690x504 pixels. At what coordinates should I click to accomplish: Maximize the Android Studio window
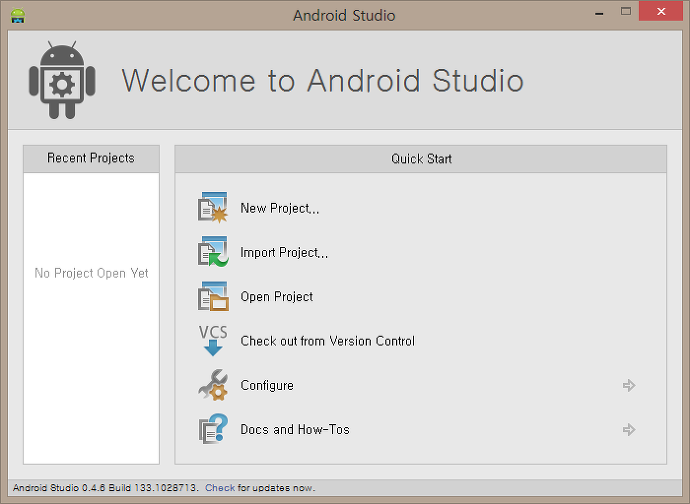(626, 11)
